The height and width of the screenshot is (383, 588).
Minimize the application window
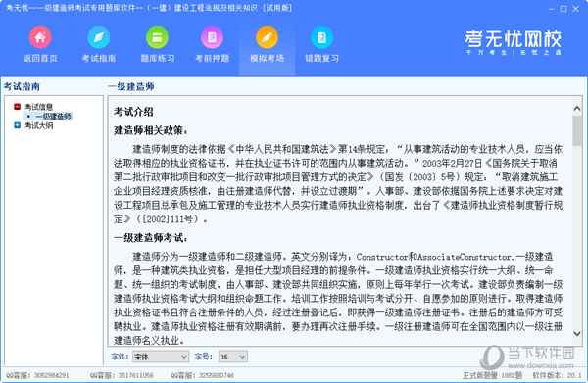point(551,9)
